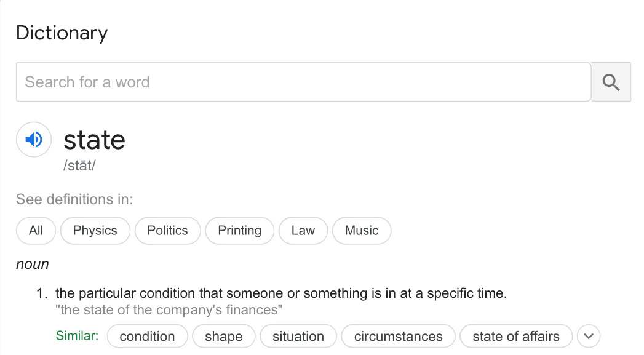Filter definitions by Physics

pos(95,231)
